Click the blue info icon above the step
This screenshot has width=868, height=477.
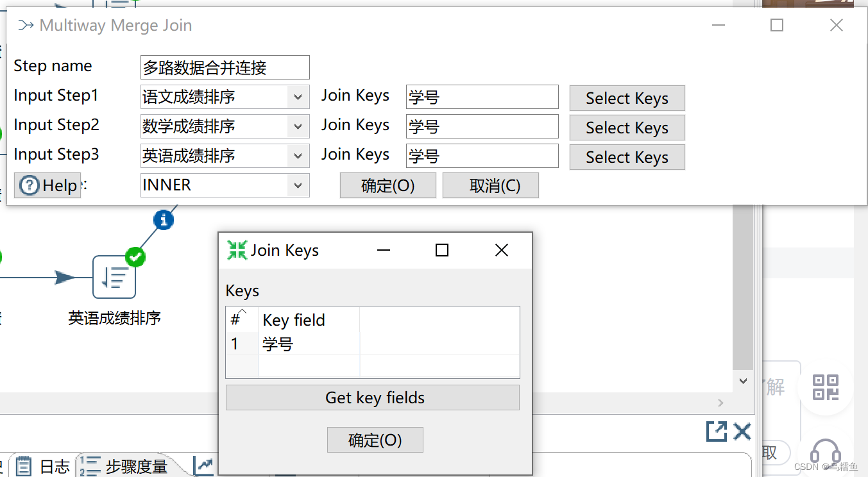click(162, 219)
